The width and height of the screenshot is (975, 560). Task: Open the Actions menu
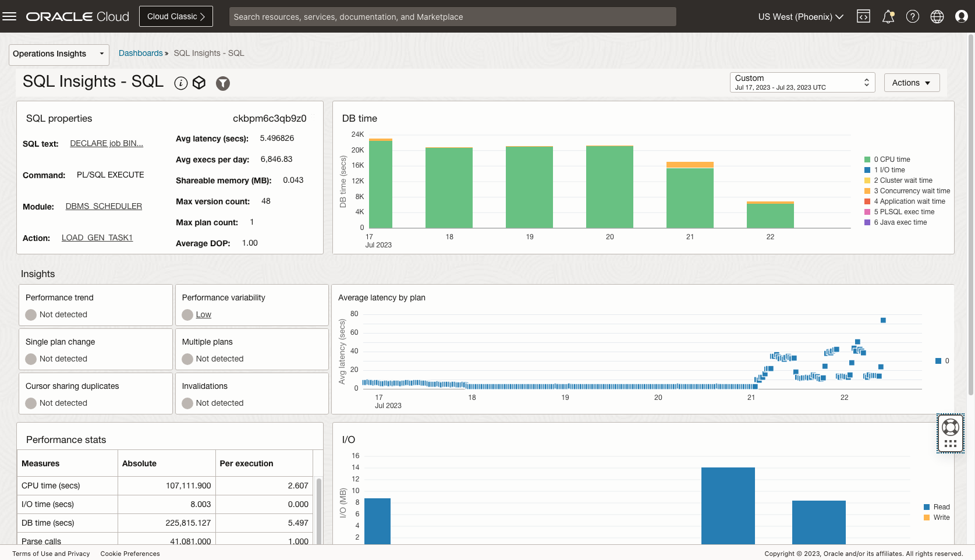[x=911, y=83]
